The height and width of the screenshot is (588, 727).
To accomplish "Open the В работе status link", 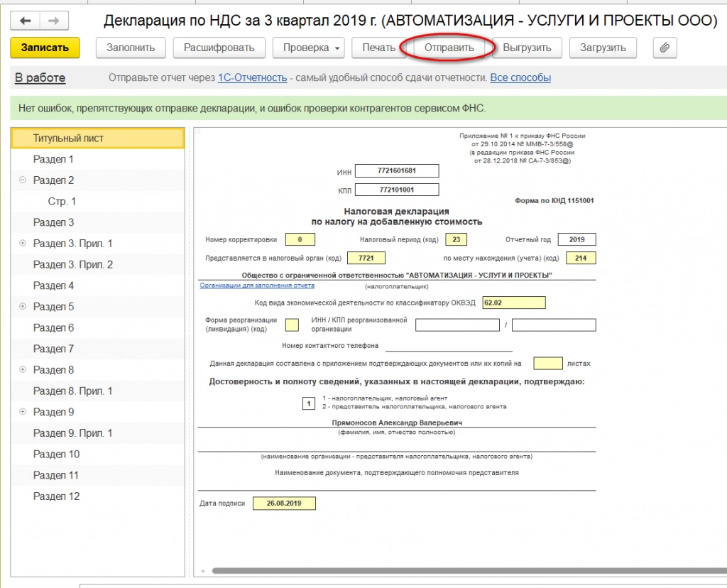I will coord(40,78).
